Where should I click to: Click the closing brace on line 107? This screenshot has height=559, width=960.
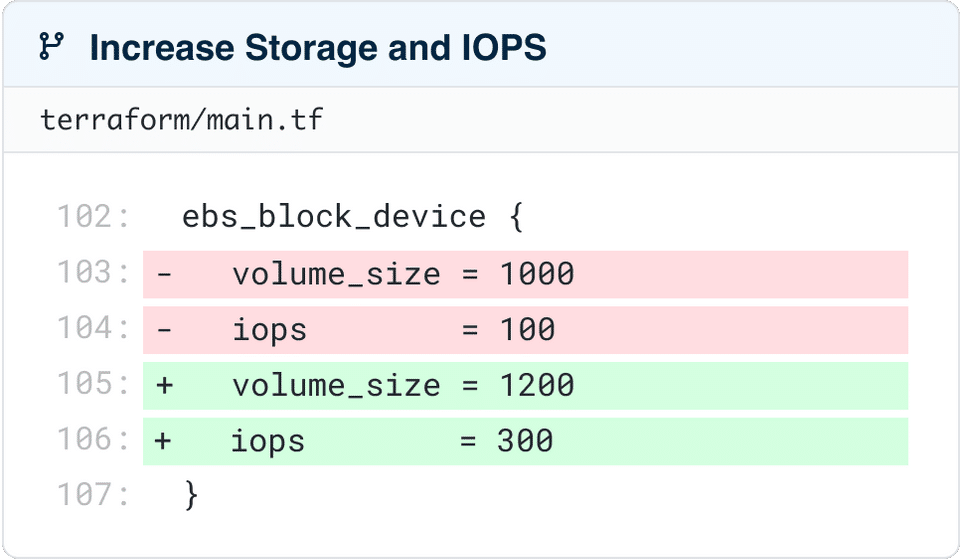191,495
